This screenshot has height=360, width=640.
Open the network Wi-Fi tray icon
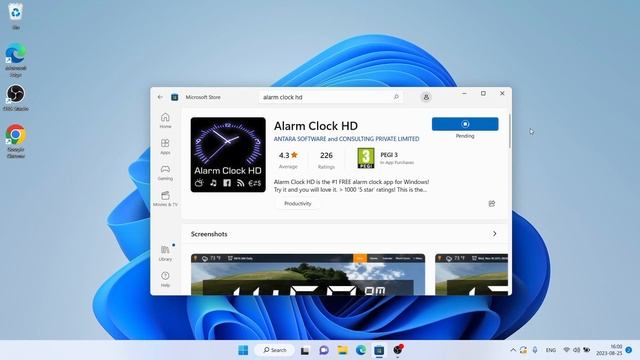(x=567, y=350)
